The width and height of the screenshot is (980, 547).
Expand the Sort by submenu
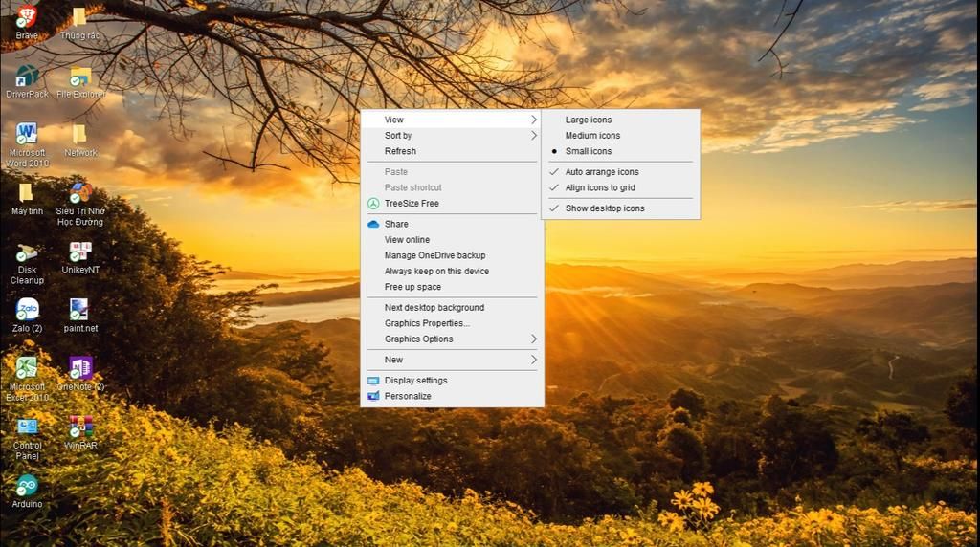[452, 136]
